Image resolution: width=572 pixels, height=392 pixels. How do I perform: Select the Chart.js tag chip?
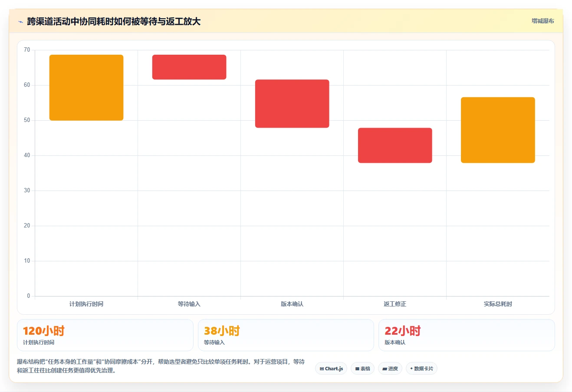click(331, 369)
